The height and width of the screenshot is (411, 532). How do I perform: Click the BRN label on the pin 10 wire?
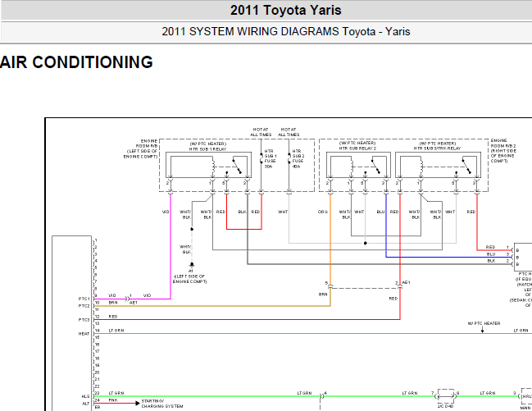[113, 303]
